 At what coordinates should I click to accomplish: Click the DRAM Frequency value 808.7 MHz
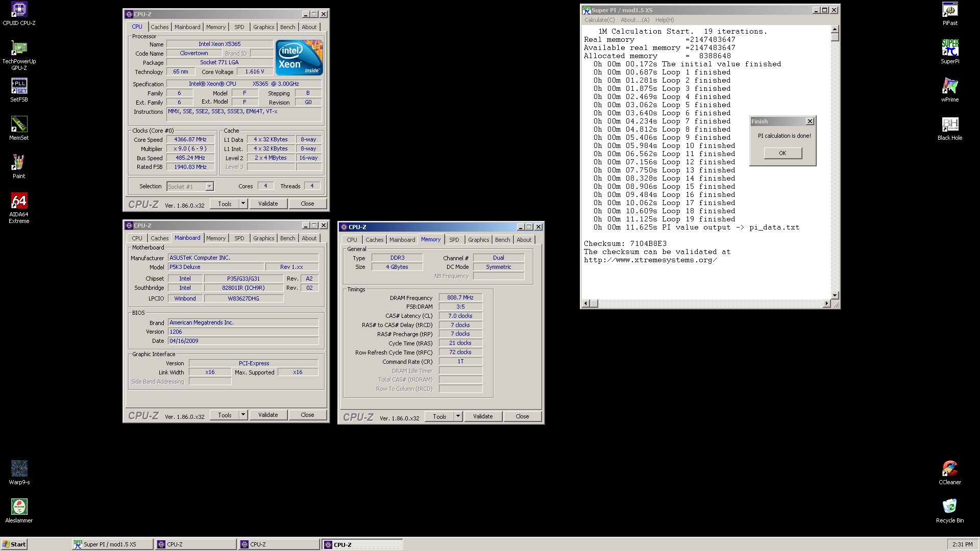tap(460, 297)
